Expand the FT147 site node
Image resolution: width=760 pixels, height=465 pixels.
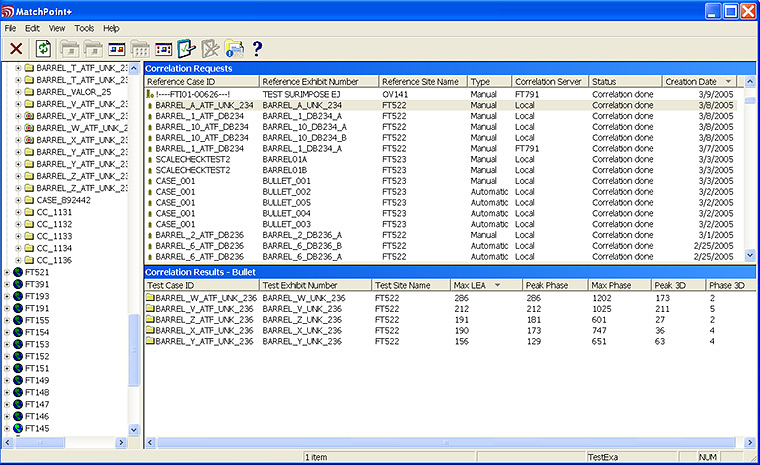(x=7, y=404)
